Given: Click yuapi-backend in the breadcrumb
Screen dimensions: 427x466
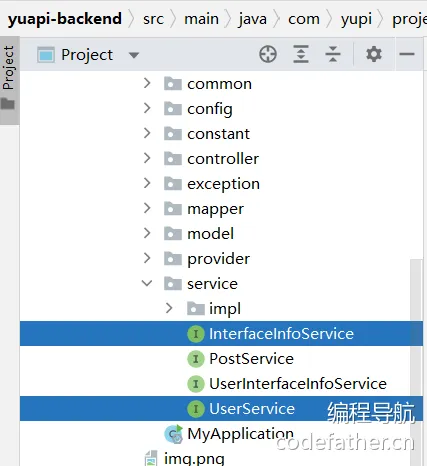Looking at the screenshot, I should click(65, 19).
